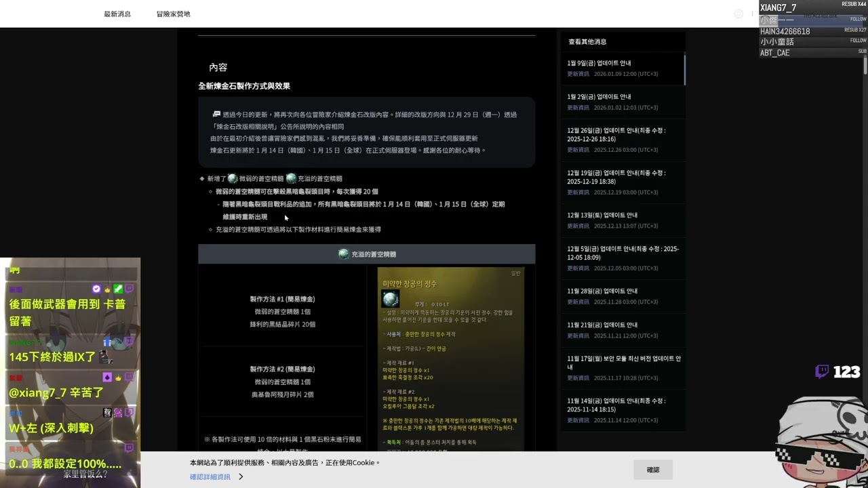The width and height of the screenshot is (868, 488).
Task: Click the ABT_CAE name in the alert list
Action: (x=774, y=53)
